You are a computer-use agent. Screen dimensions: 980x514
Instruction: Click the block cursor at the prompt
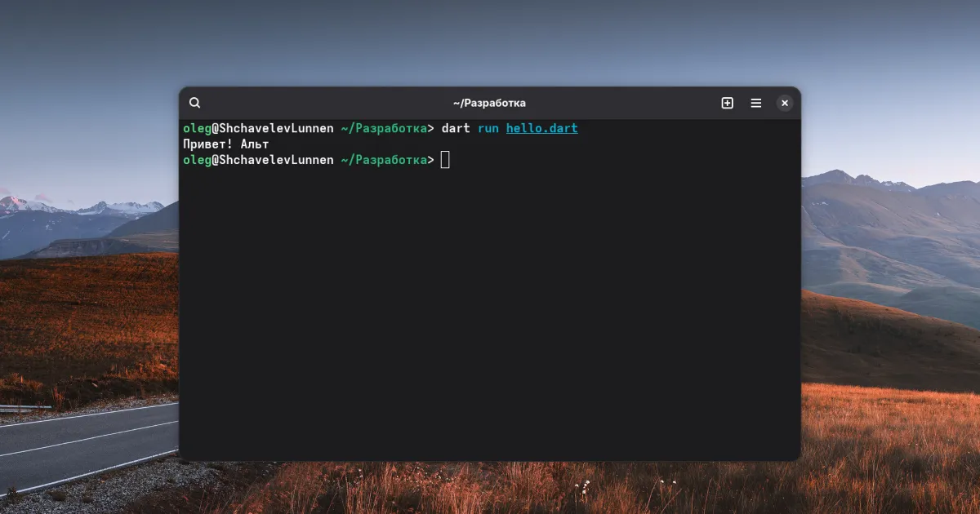click(x=445, y=160)
